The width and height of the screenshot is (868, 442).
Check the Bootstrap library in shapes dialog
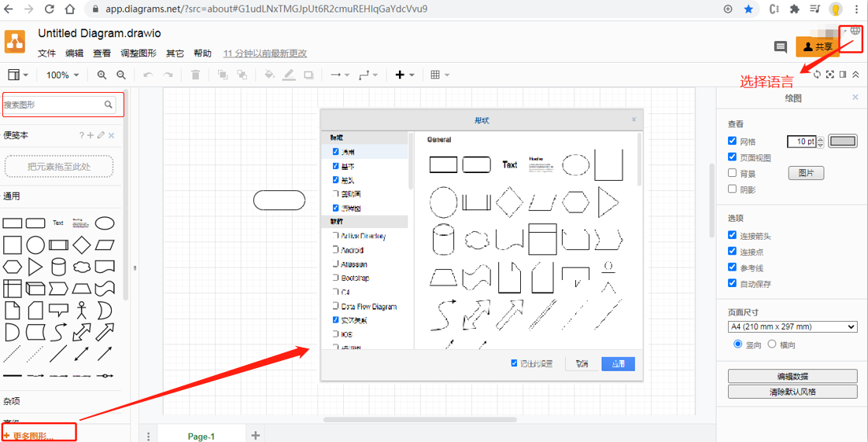(335, 278)
